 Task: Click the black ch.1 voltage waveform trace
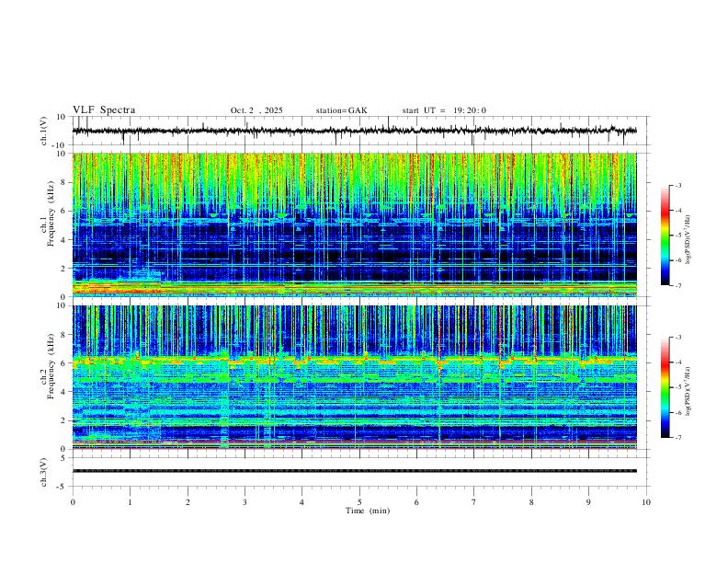pyautogui.click(x=354, y=131)
